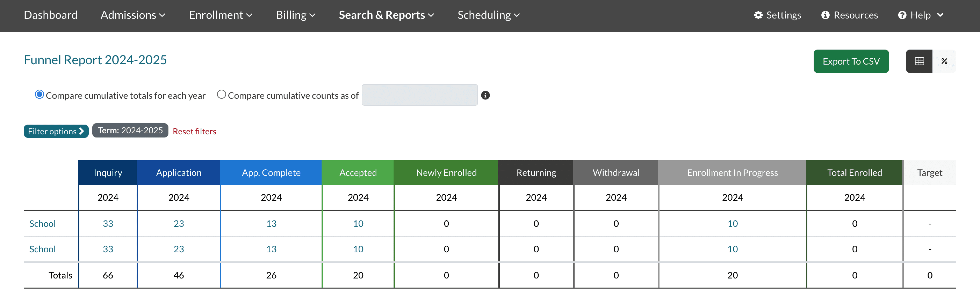The height and width of the screenshot is (305, 980).
Task: Select cumulative totals for each year
Action: [39, 95]
